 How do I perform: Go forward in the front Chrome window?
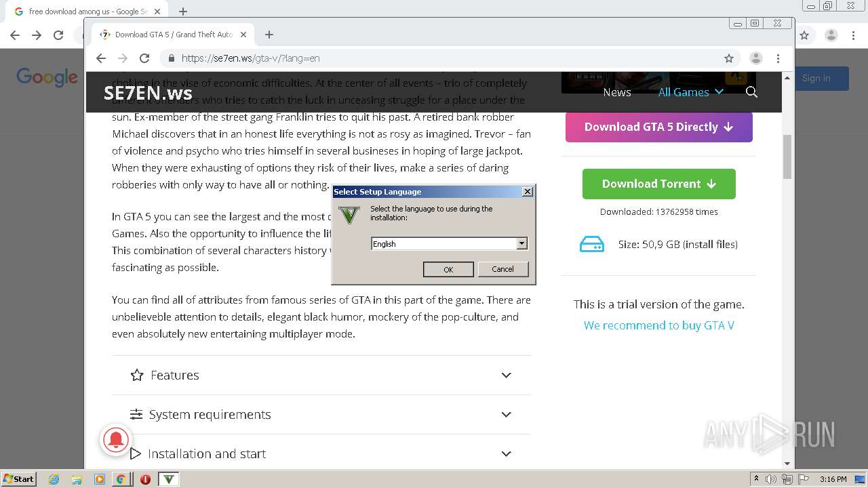pyautogui.click(x=123, y=58)
